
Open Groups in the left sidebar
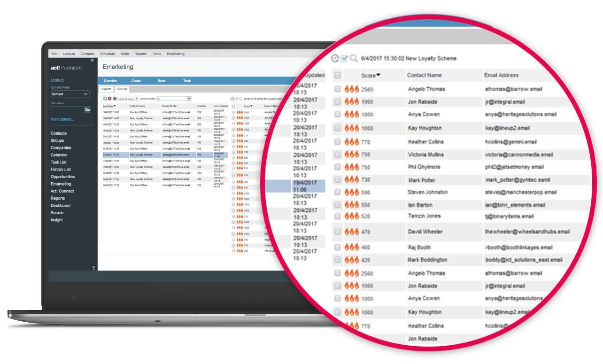[x=57, y=140]
